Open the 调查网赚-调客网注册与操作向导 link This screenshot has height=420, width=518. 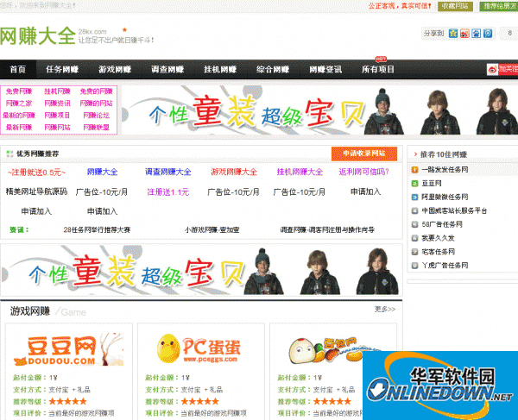point(327,230)
